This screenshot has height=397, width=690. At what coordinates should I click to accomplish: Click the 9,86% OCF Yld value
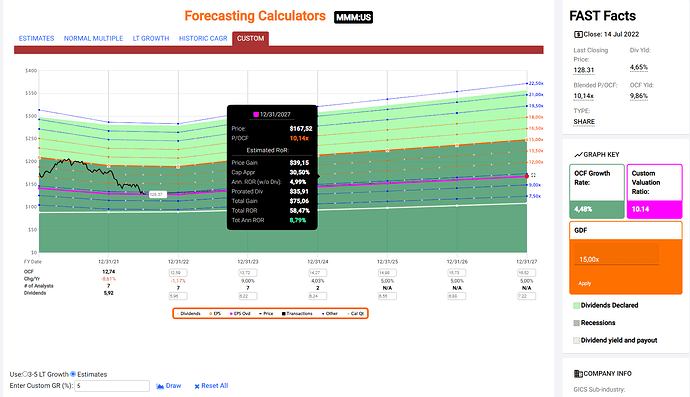click(639, 96)
